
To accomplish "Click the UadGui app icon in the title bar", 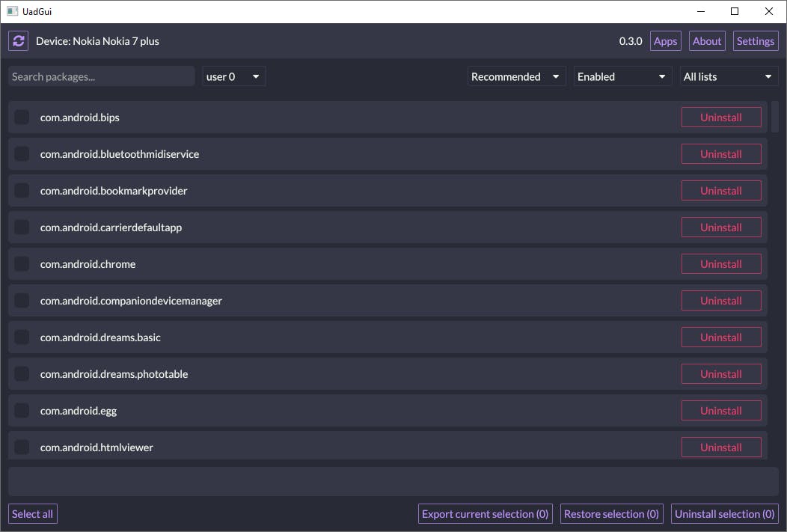I will click(x=12, y=11).
